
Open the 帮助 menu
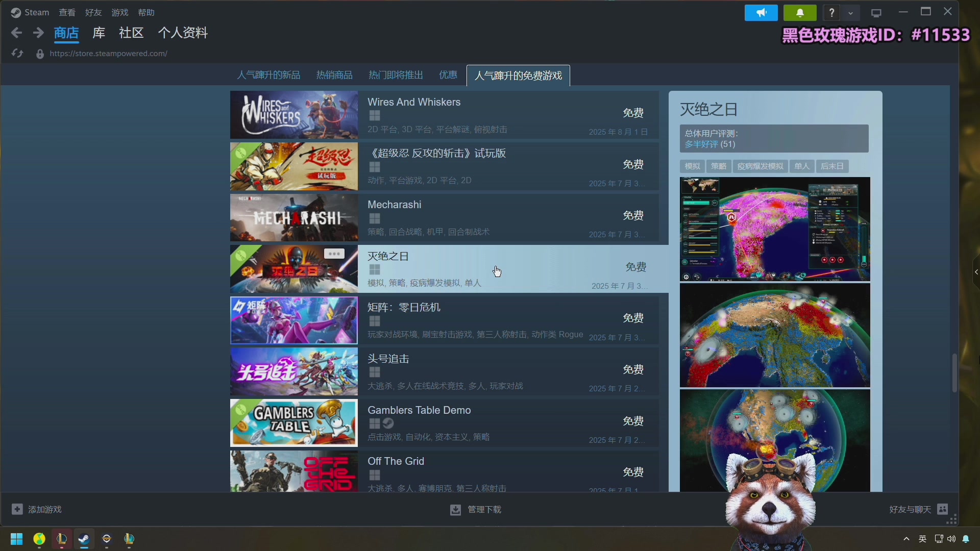(146, 12)
